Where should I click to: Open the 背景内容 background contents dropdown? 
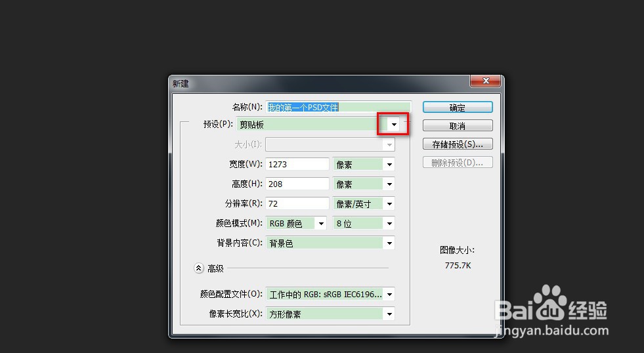point(330,243)
